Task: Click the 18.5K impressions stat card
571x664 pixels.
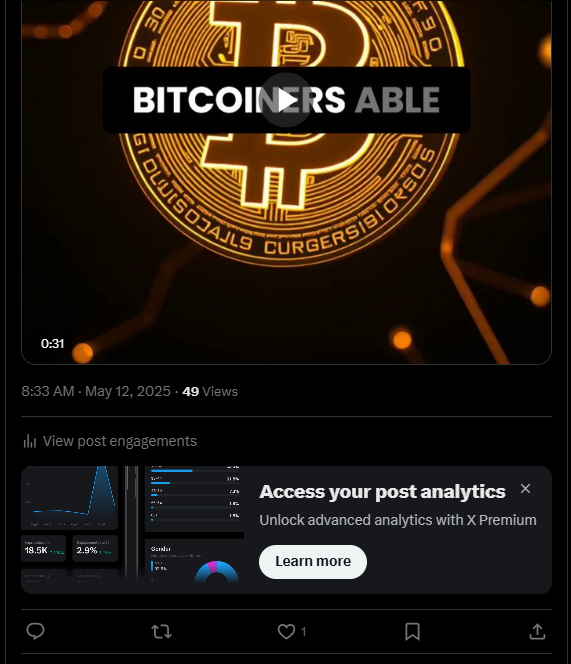Action: (x=44, y=548)
